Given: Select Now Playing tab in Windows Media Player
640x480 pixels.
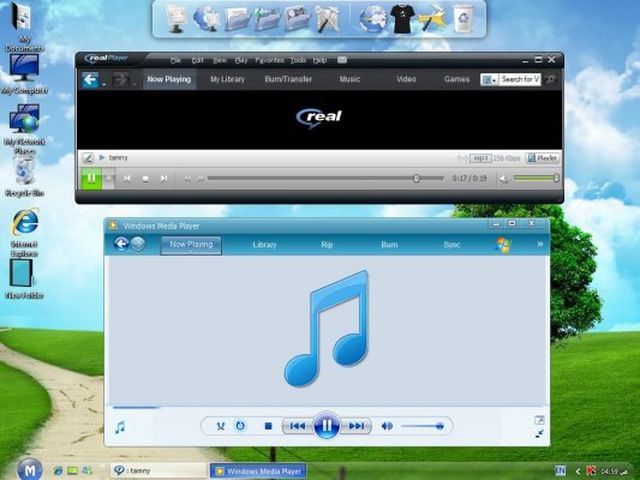Looking at the screenshot, I should point(191,245).
